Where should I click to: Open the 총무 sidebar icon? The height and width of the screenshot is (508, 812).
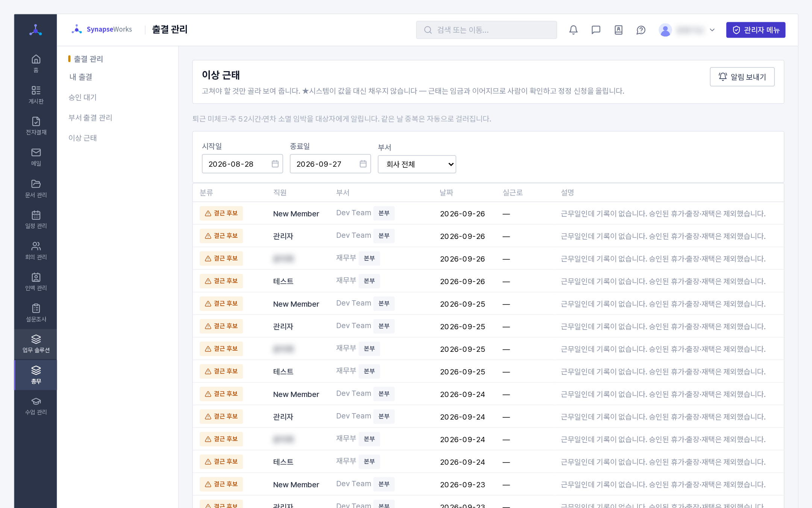pyautogui.click(x=36, y=375)
